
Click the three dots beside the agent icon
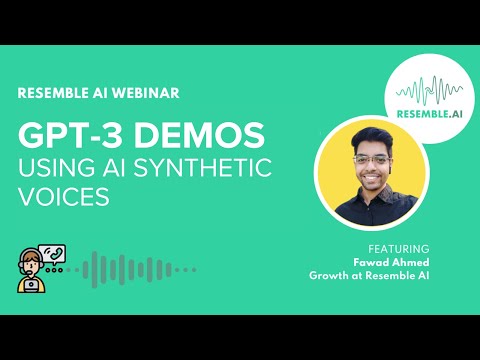point(54,270)
